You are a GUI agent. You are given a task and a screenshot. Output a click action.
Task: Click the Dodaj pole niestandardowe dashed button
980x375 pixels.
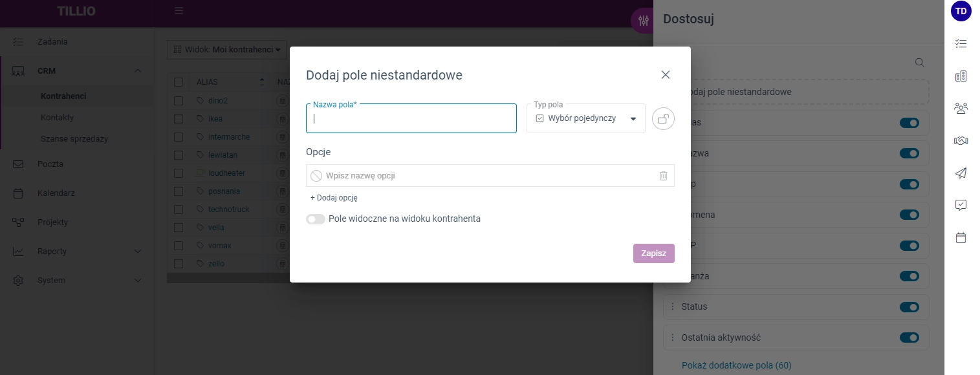coord(796,92)
